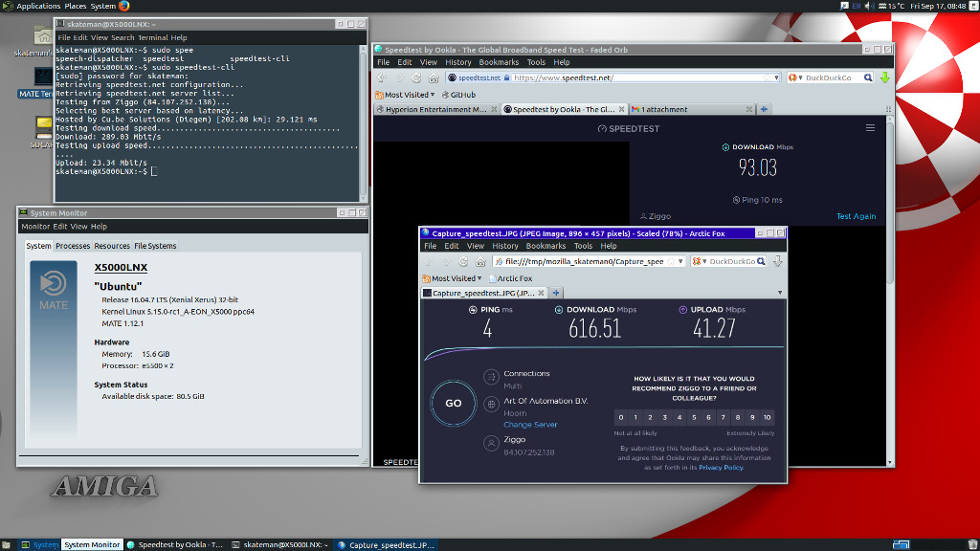Open the GitHub bookmark
The width and height of the screenshot is (980, 551).
(458, 95)
